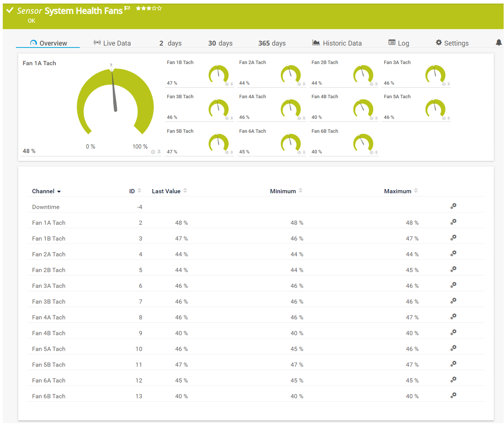Image resolution: width=504 pixels, height=425 pixels.
Task: Open gear settings on Fan 1A Tach gauge
Action: (x=153, y=152)
